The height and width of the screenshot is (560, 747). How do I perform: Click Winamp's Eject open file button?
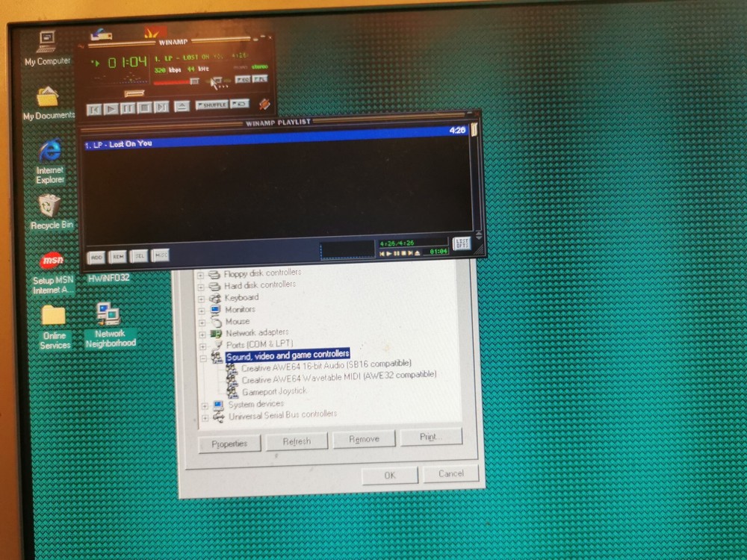(x=182, y=106)
